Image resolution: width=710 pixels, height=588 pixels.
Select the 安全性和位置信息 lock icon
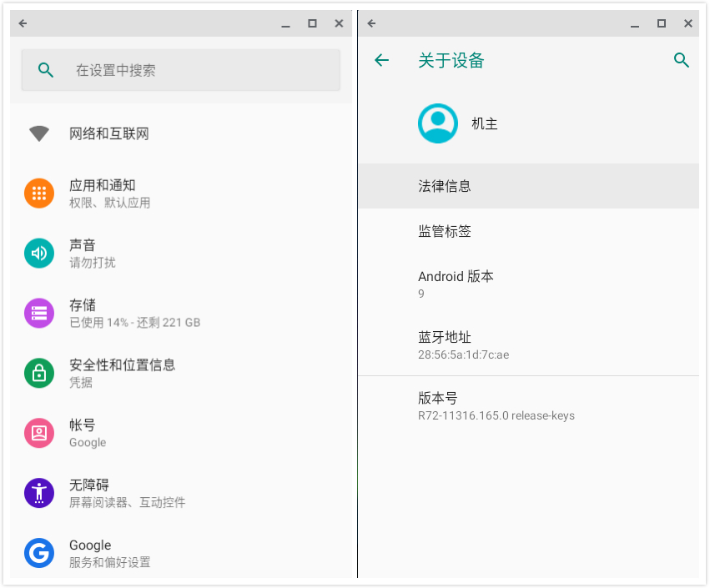(38, 373)
